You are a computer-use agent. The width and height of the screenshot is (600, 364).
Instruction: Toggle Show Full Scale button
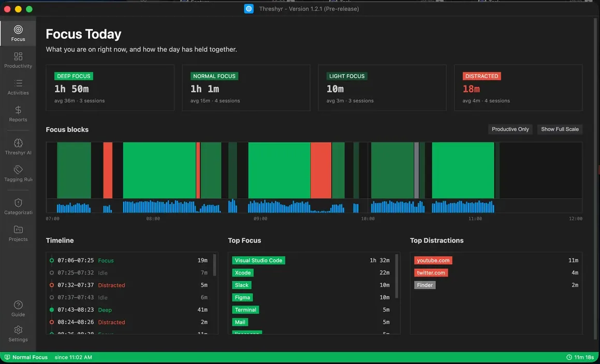coord(560,129)
